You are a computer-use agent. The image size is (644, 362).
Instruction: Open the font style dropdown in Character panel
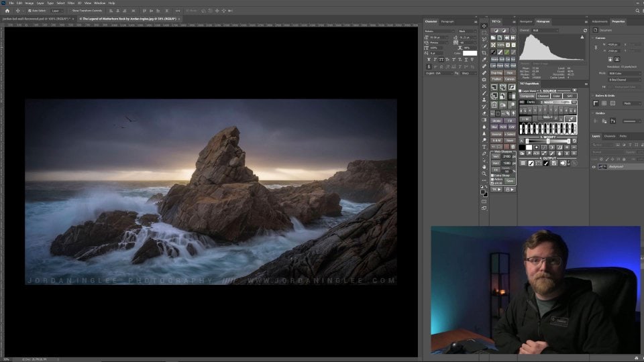[468, 32]
